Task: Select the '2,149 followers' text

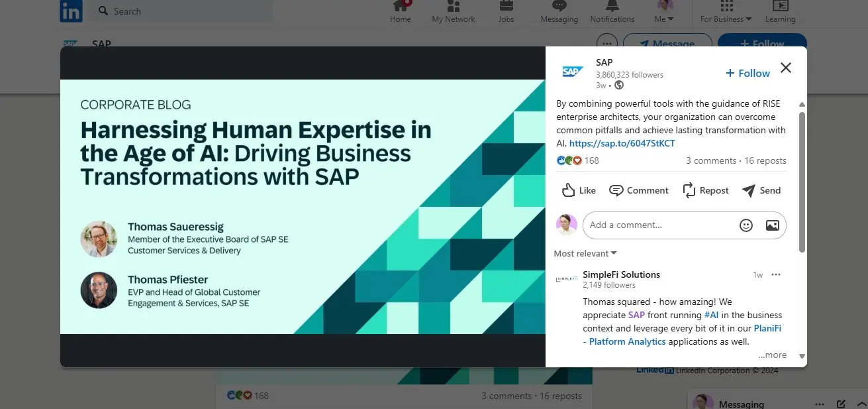Action: pyautogui.click(x=609, y=285)
